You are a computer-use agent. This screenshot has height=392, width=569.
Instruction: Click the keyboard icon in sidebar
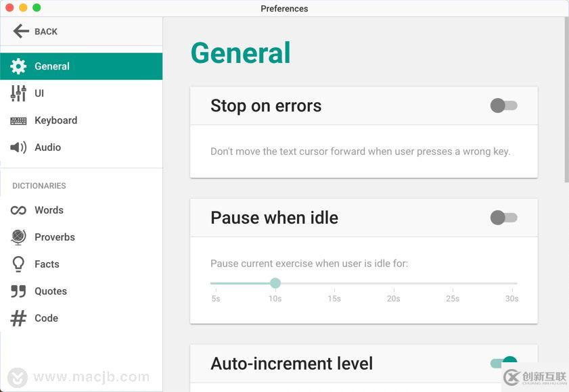click(x=18, y=120)
